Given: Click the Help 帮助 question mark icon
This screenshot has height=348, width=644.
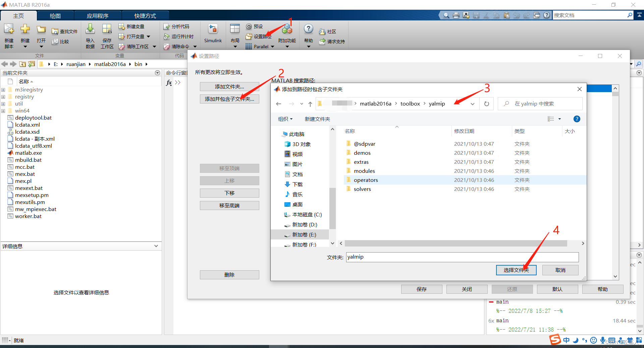Looking at the screenshot, I should (x=309, y=29).
